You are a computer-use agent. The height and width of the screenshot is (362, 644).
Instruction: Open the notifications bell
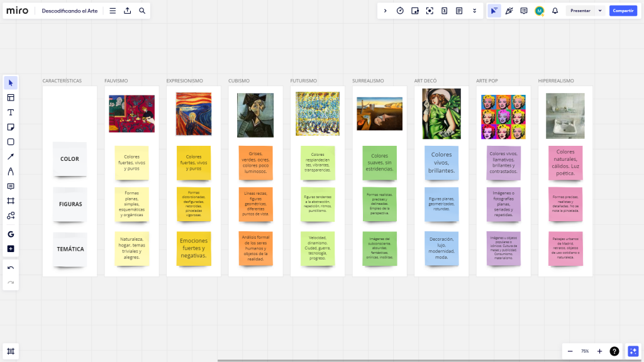click(x=555, y=11)
